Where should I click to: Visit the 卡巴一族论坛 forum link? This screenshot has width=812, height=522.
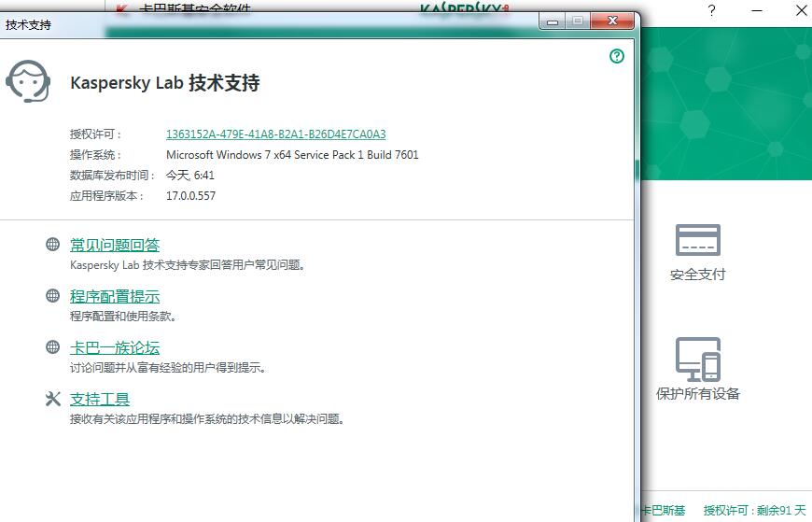115,347
